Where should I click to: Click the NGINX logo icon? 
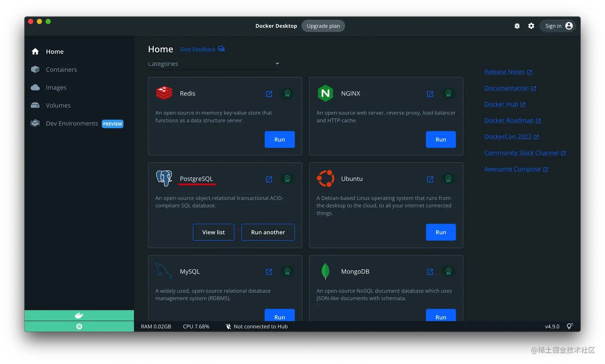tap(325, 93)
